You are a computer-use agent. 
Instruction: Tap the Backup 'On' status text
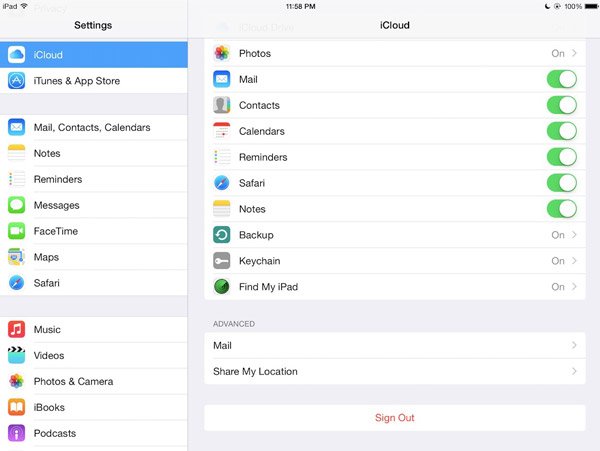[558, 235]
